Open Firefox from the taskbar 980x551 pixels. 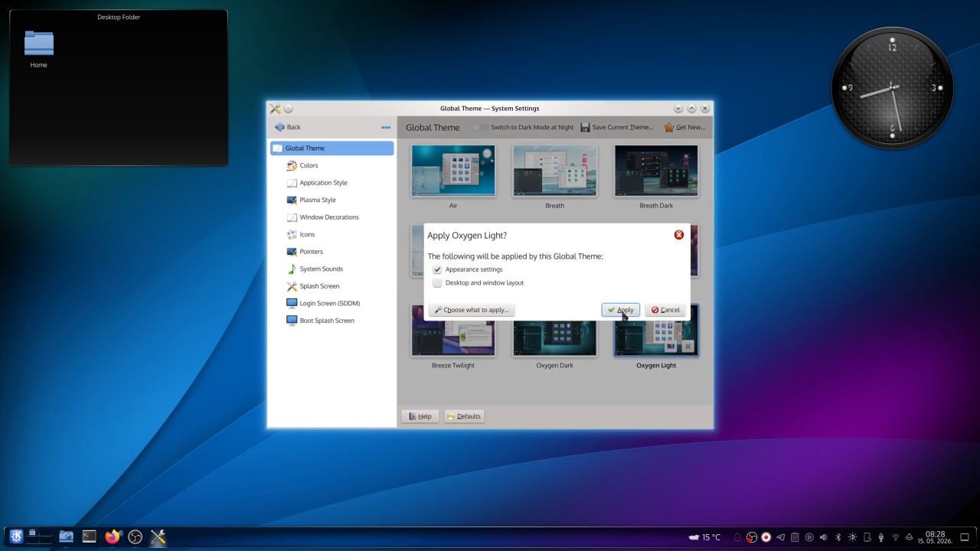pyautogui.click(x=113, y=536)
